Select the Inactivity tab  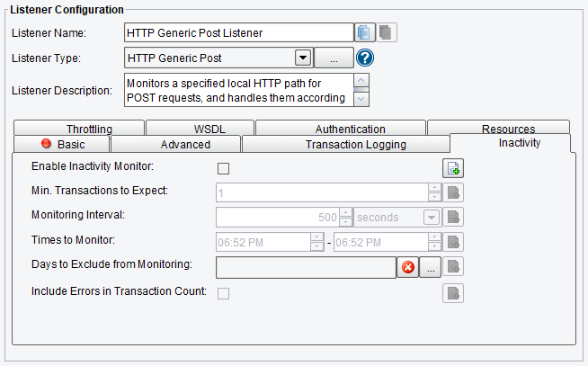(x=510, y=143)
